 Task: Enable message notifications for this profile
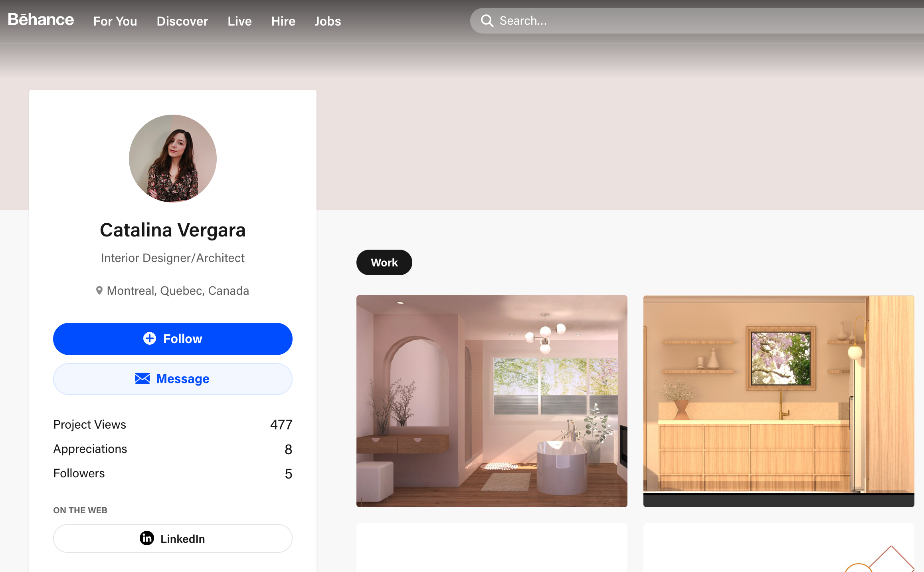pyautogui.click(x=172, y=379)
